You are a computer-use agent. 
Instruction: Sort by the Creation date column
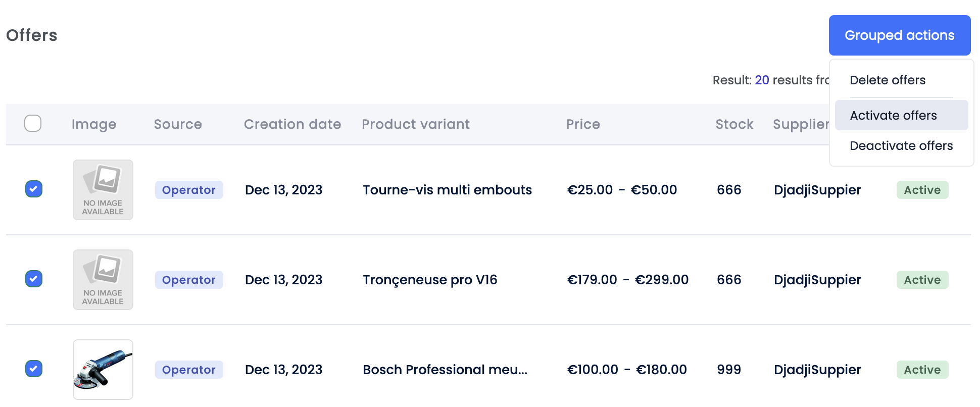[292, 124]
